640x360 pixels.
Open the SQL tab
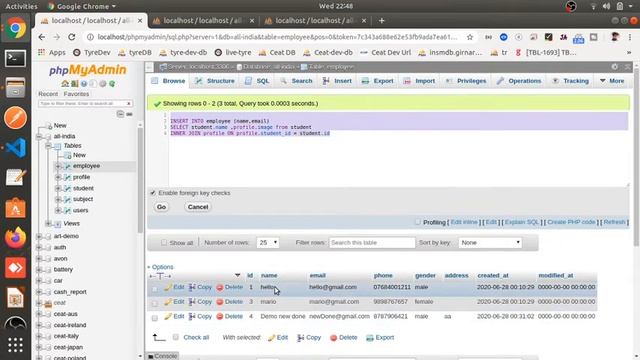(x=257, y=81)
